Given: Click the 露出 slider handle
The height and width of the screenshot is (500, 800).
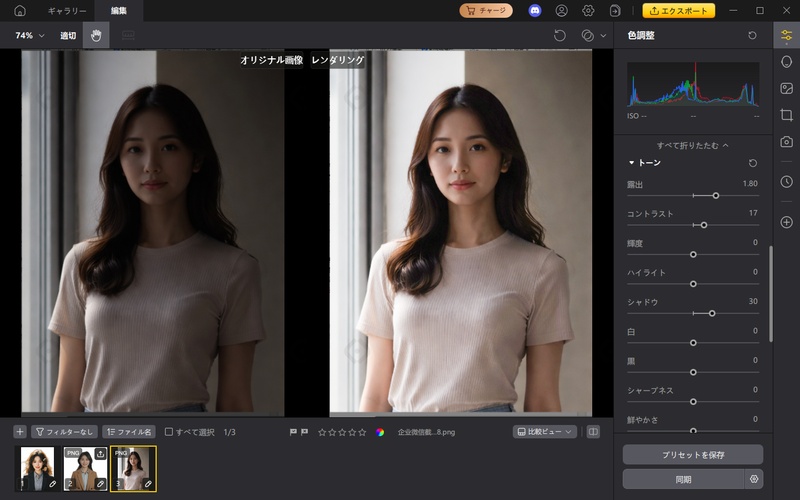Looking at the screenshot, I should tap(716, 196).
